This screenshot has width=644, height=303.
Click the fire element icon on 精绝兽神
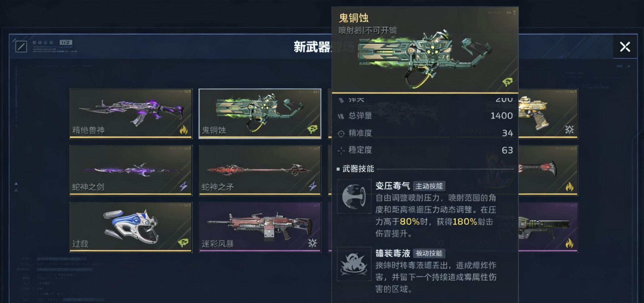click(x=183, y=129)
